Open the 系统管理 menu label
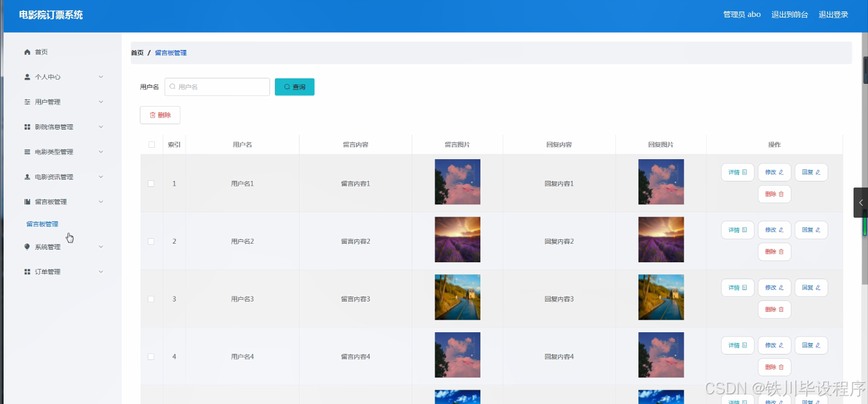This screenshot has width=868, height=404. [48, 247]
